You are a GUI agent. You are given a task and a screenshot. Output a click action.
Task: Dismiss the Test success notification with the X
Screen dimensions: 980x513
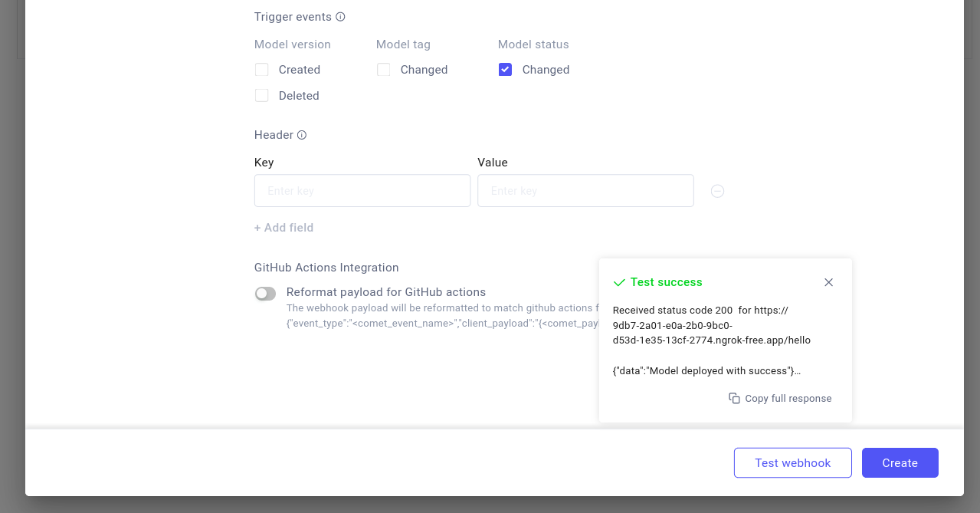(x=828, y=282)
